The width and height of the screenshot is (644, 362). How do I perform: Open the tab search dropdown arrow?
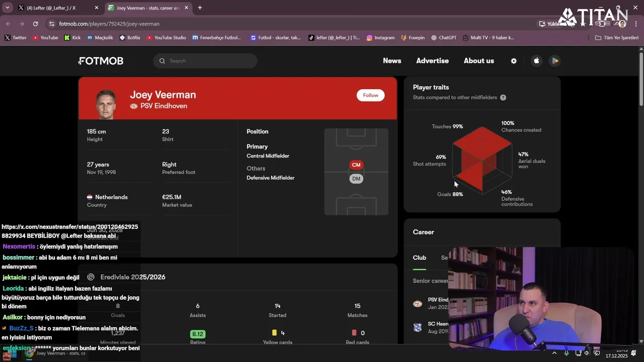coord(7,8)
